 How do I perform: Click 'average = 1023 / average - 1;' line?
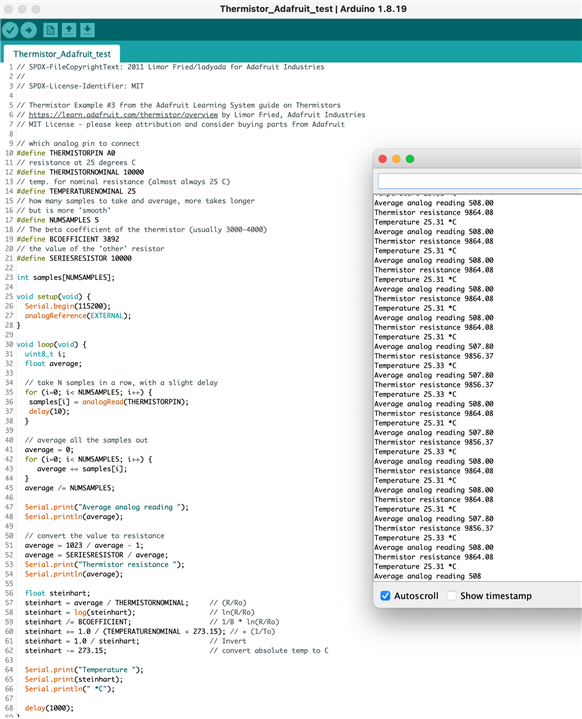(84, 546)
